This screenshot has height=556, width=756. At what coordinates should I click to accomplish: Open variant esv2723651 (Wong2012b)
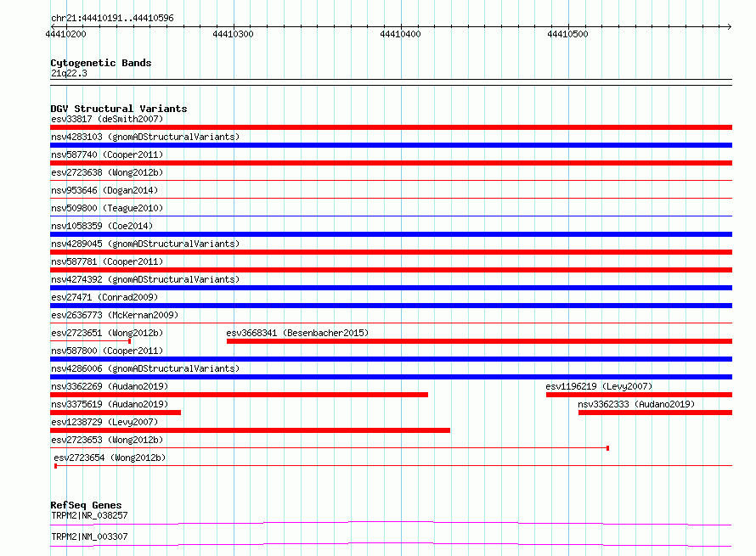click(107, 333)
